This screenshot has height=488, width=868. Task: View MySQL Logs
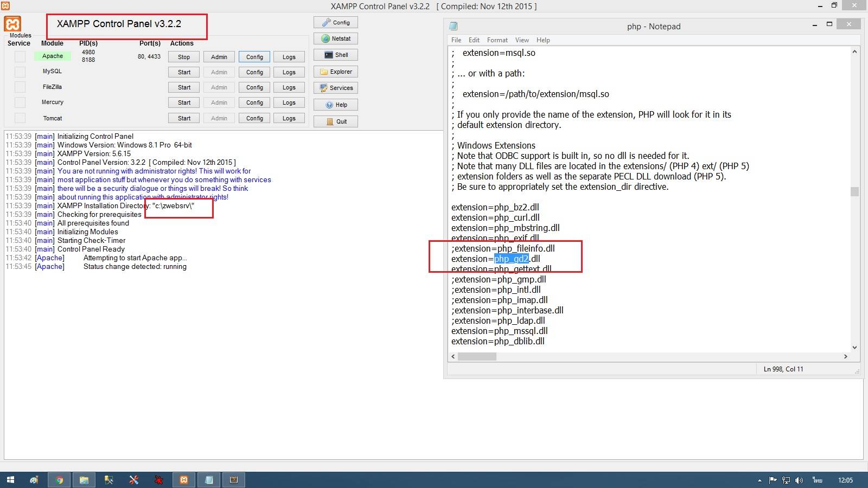(289, 72)
